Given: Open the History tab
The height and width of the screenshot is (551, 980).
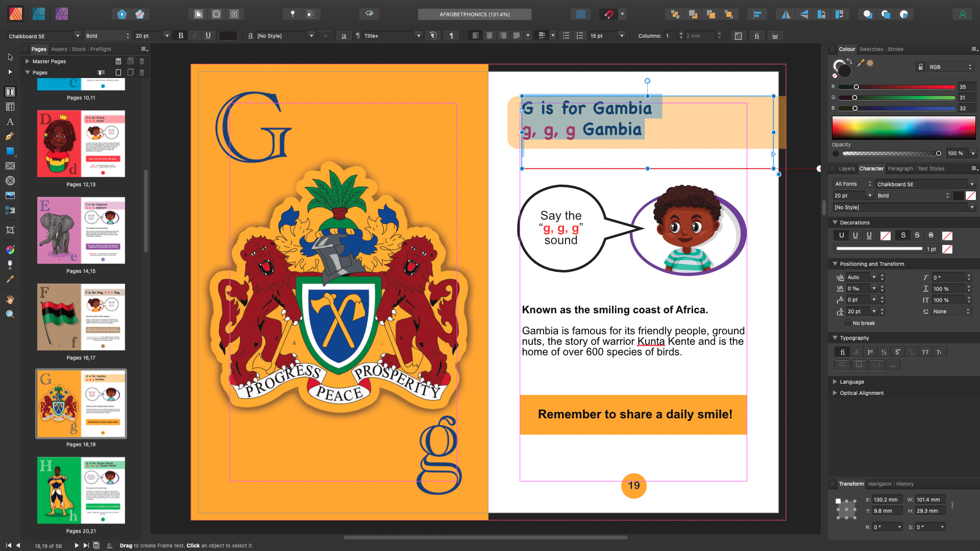Looking at the screenshot, I should point(905,484).
